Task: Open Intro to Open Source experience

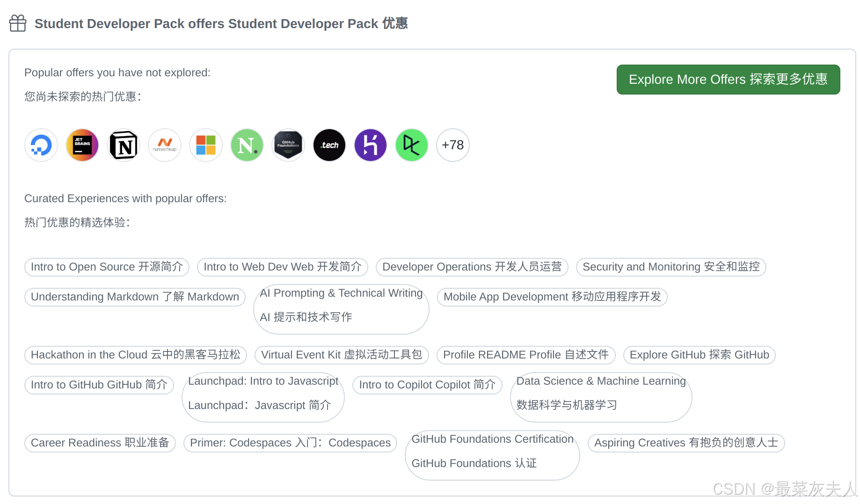Action: tap(107, 267)
